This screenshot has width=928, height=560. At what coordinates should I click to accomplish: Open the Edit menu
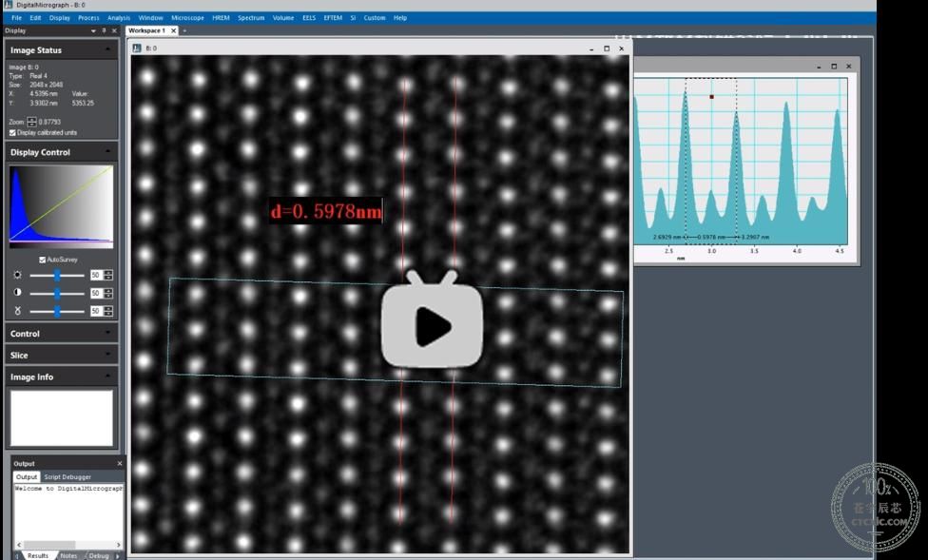35,18
